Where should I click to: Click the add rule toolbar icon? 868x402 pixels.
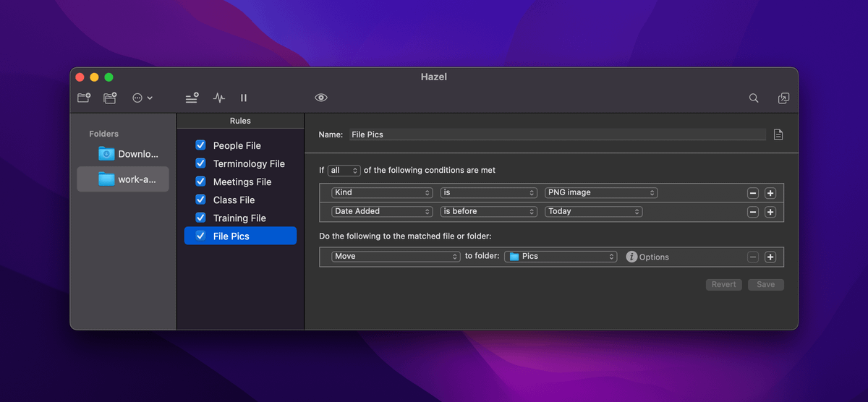[x=192, y=98]
